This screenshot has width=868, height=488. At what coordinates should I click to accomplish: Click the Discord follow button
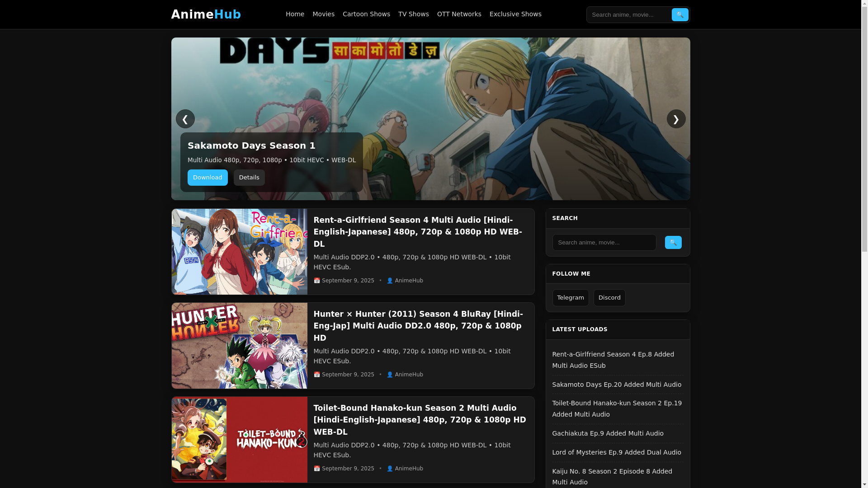pyautogui.click(x=609, y=298)
